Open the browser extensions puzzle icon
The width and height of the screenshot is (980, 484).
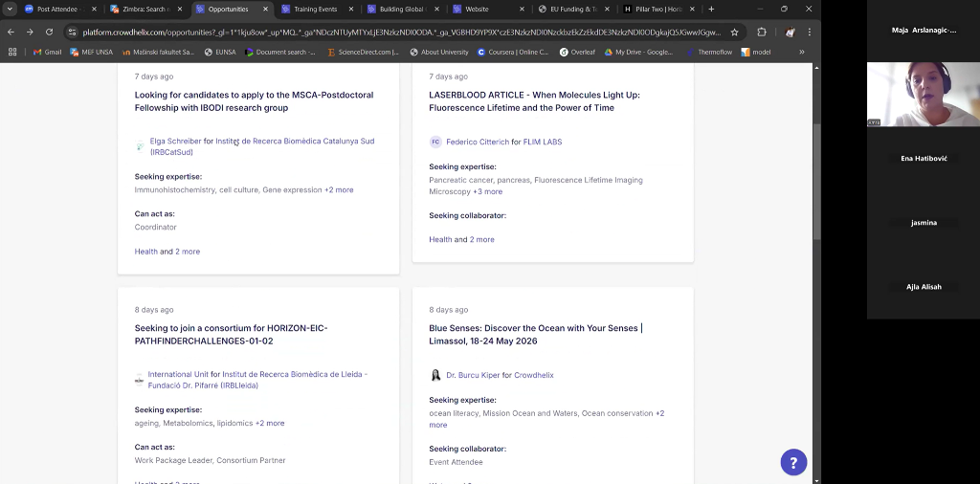761,32
